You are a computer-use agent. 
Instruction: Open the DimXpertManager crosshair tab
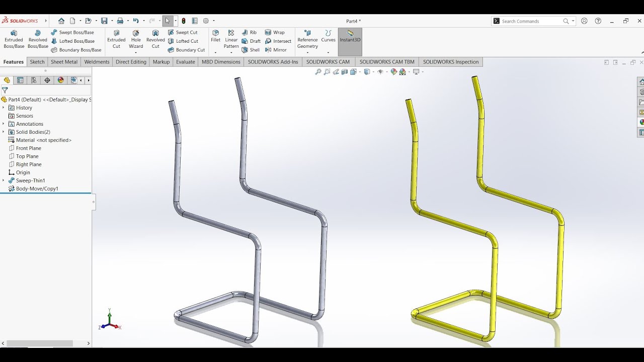coord(47,80)
